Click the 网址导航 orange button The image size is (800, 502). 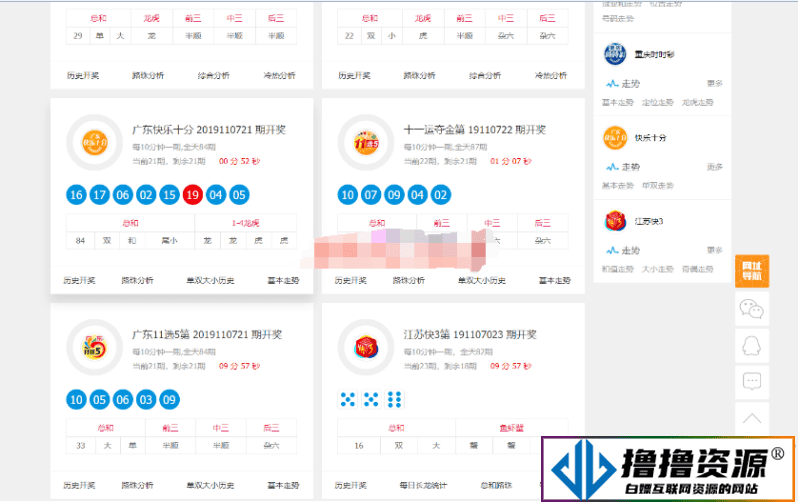pyautogui.click(x=752, y=271)
